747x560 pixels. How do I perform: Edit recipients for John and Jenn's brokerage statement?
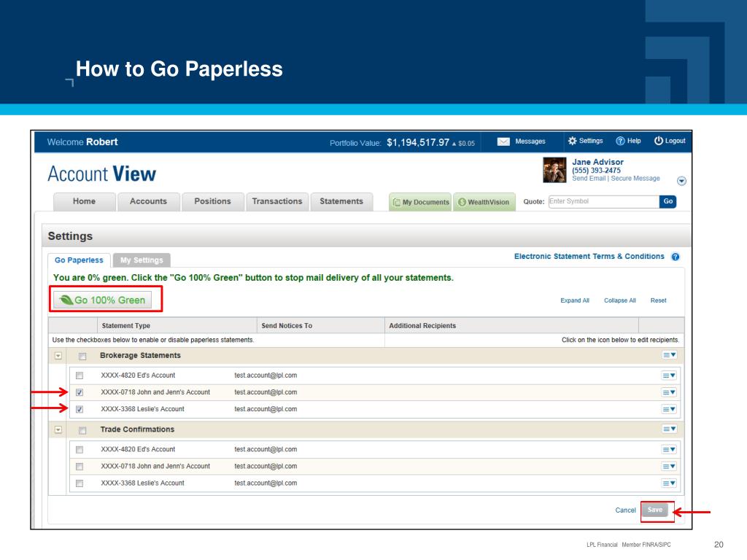pyautogui.click(x=670, y=392)
